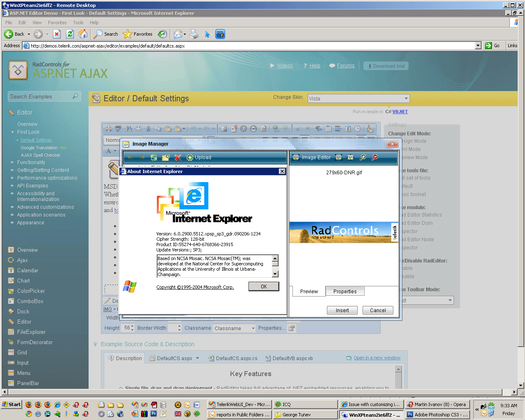The height and width of the screenshot is (420, 525).
Task: Click the IE Print icon
Action: (x=194, y=34)
